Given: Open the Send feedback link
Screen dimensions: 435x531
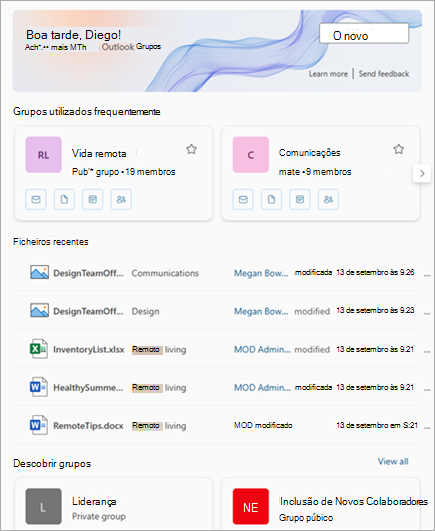Looking at the screenshot, I should 384,74.
